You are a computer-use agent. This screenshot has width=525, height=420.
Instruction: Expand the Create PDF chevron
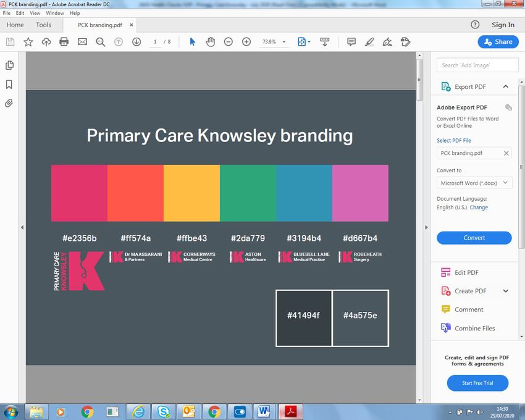(506, 291)
